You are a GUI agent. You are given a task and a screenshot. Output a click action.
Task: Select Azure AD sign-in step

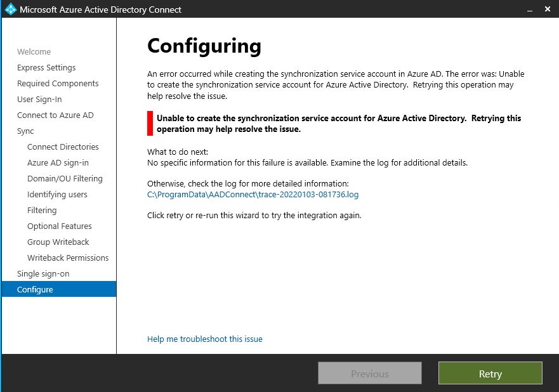[58, 162]
